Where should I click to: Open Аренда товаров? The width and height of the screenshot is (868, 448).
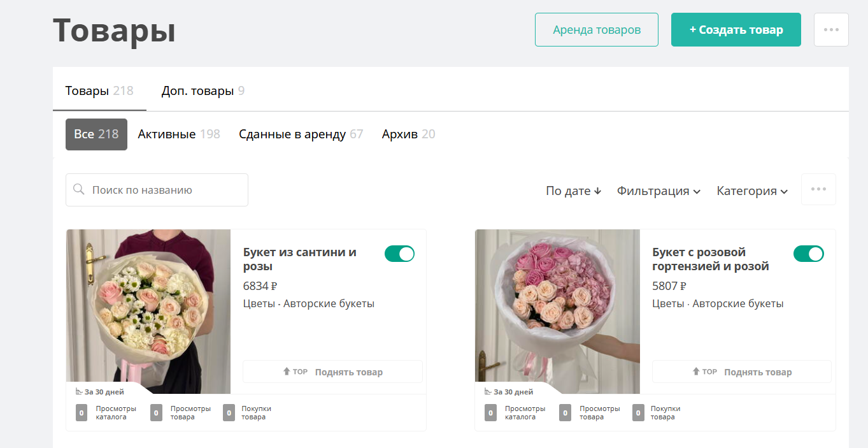coord(596,30)
